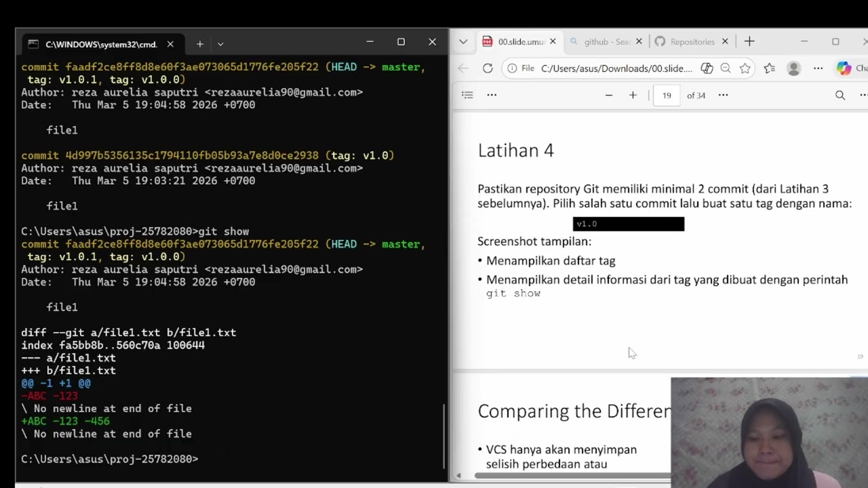Screen dimensions: 868x488
Task: Close the Repositories tab
Action: pos(724,41)
